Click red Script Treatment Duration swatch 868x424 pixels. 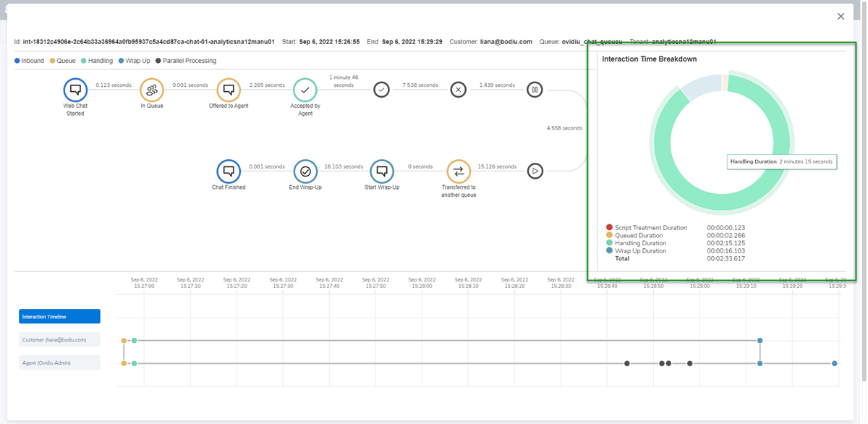click(x=609, y=228)
